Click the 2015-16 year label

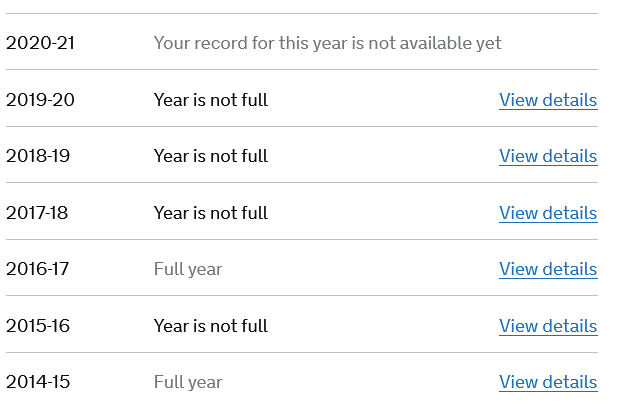(39, 326)
